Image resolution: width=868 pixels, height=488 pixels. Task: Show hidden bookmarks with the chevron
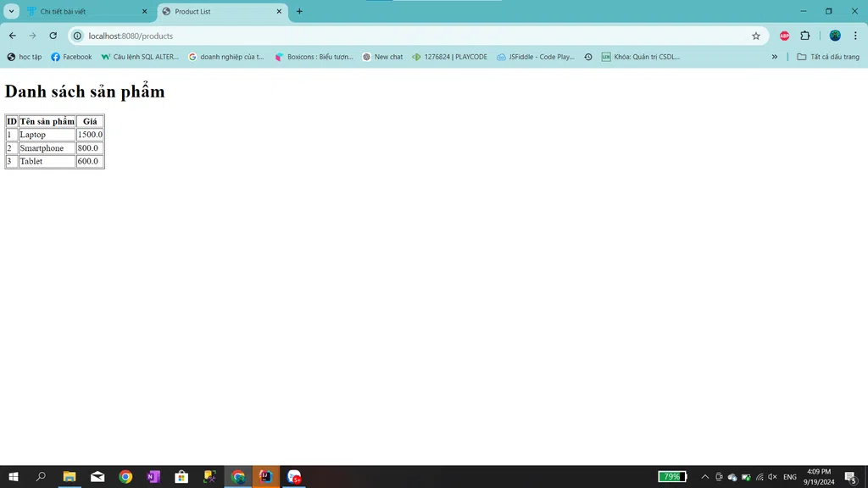(774, 57)
